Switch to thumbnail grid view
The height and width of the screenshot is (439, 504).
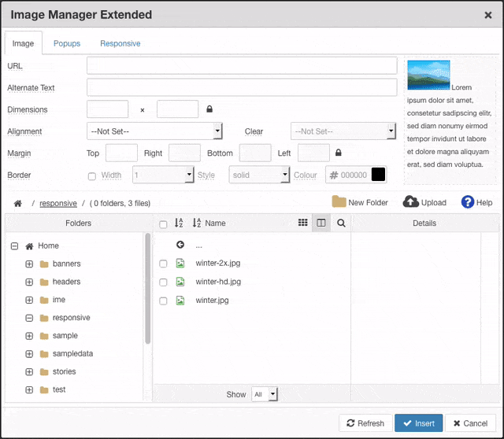pyautogui.click(x=303, y=223)
